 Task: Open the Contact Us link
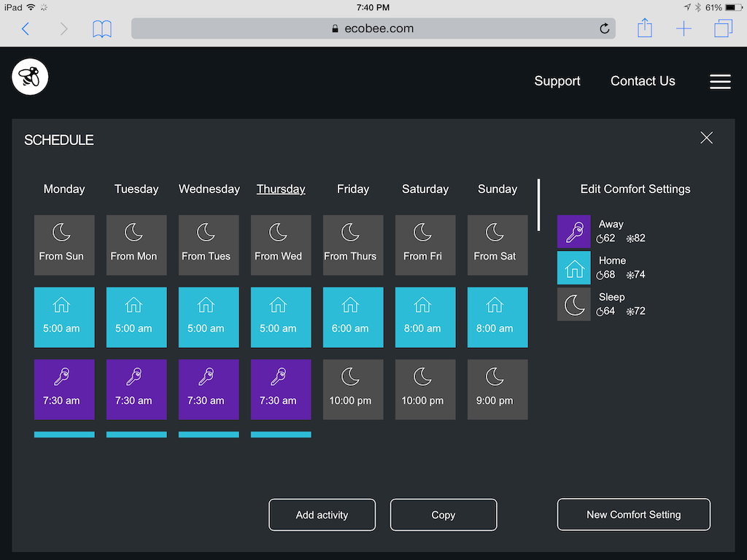coord(643,81)
